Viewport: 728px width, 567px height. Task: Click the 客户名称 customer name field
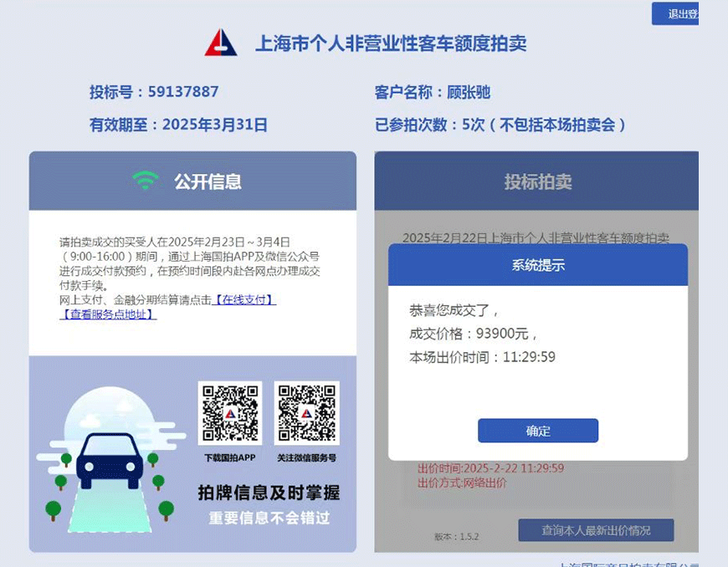(x=433, y=92)
